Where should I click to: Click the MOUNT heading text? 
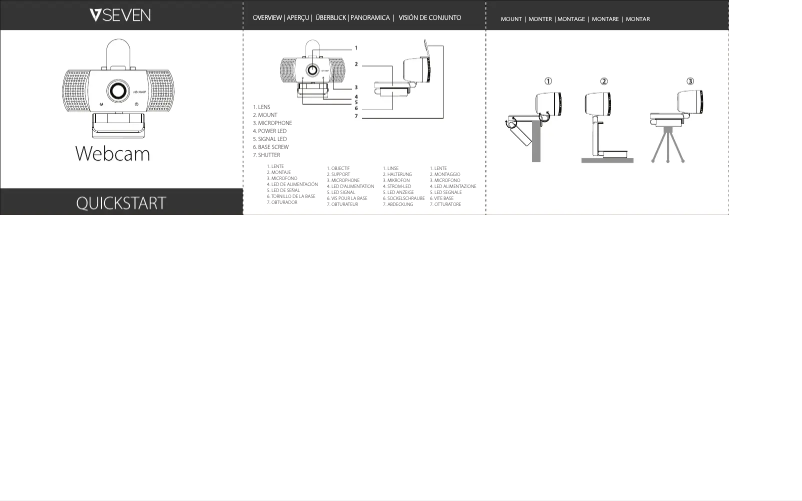coord(511,19)
